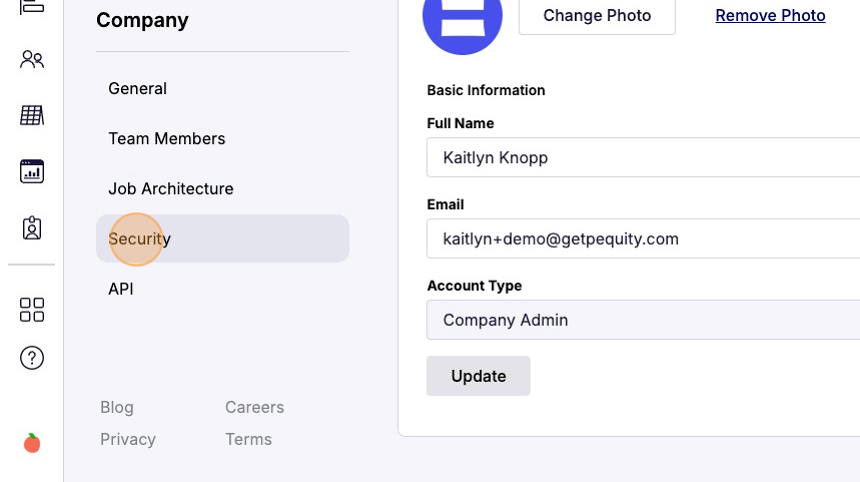Open the Team Members section

coord(167,139)
